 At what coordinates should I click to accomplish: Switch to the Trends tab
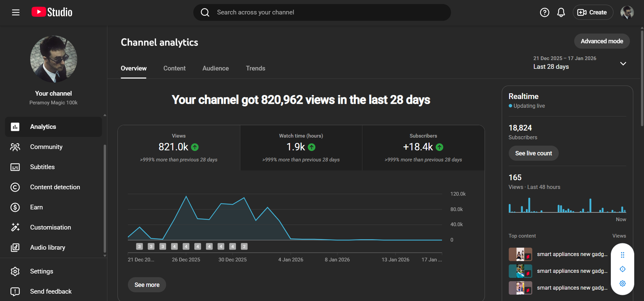tap(255, 68)
